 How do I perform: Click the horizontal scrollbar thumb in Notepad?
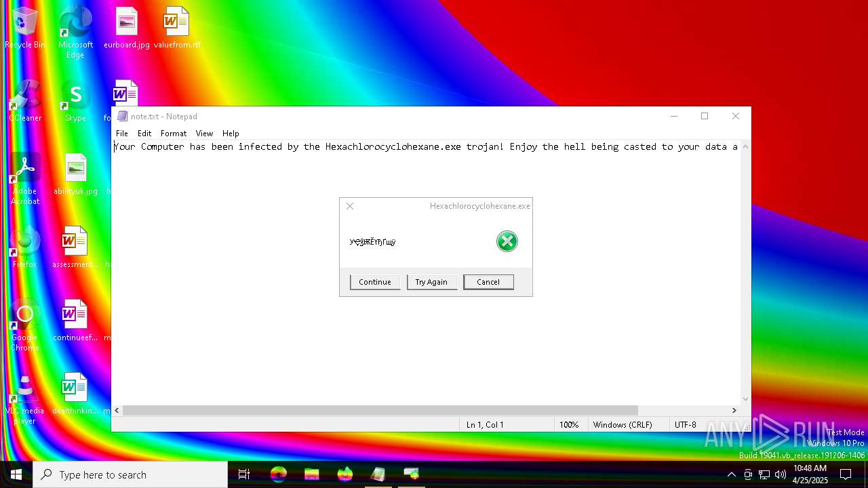point(380,410)
